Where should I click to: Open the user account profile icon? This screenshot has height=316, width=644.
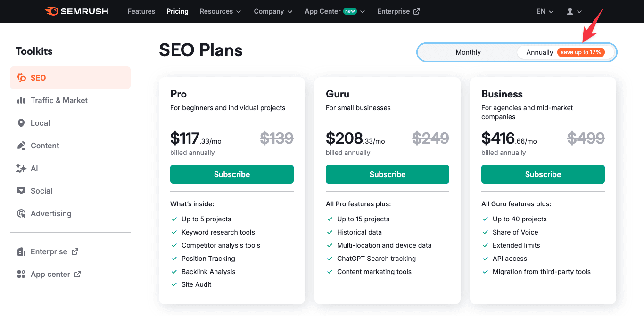point(570,11)
